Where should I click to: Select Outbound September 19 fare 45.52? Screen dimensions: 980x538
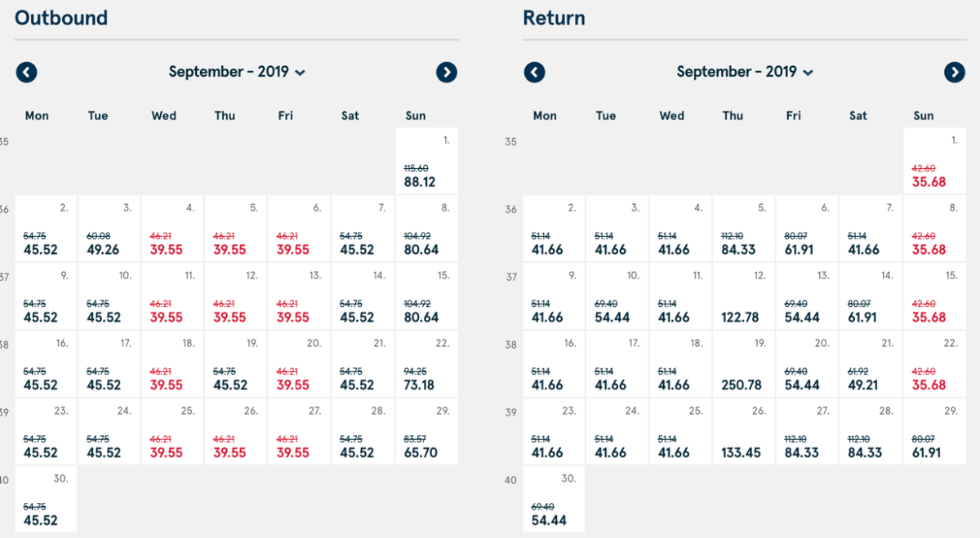point(236,365)
